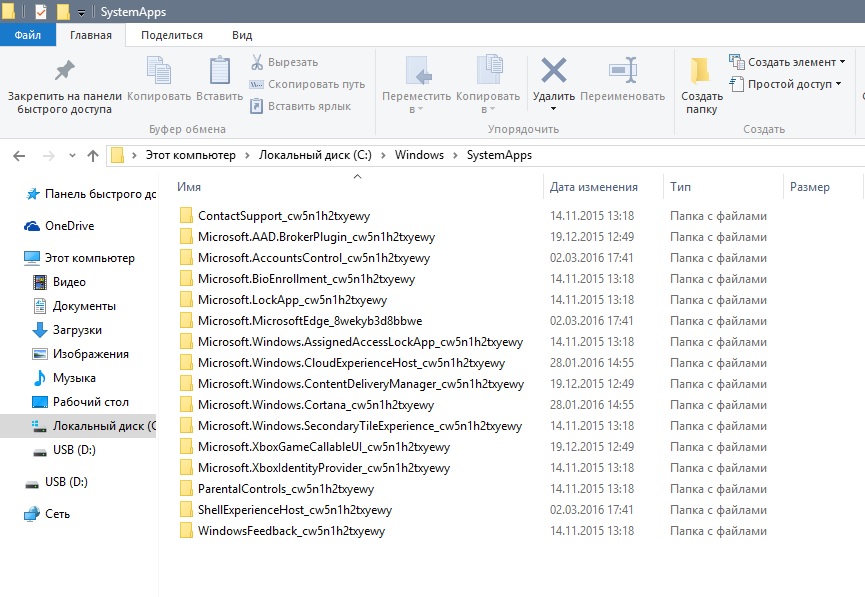
Task: Open the Простой доступ dropdown
Action: [786, 84]
